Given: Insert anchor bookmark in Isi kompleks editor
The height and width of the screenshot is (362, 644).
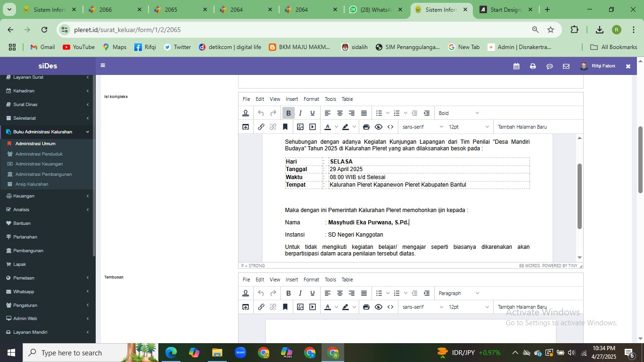Looking at the screenshot, I should pos(285,127).
